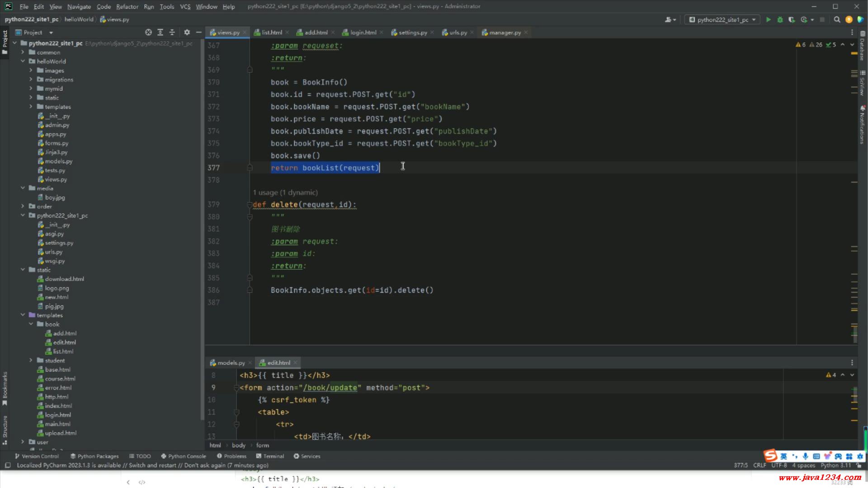Open Project panel settings gear
This screenshot has width=868, height=488.
[187, 32]
